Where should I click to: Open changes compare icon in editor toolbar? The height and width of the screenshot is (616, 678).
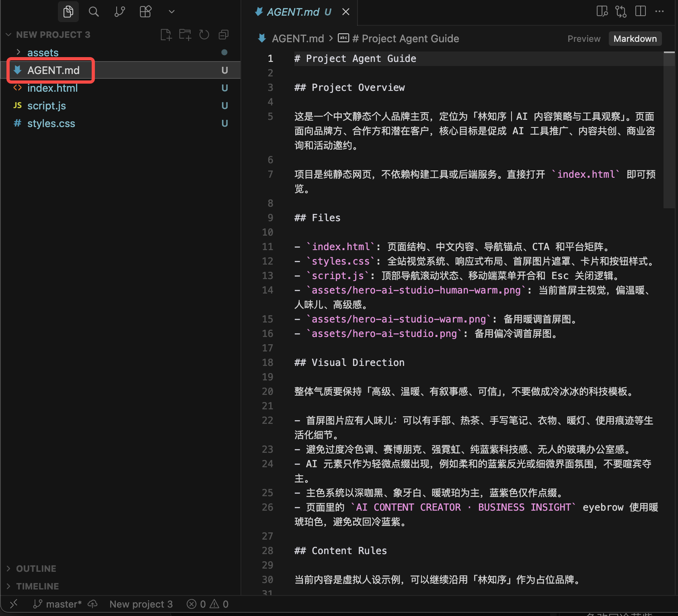621,11
